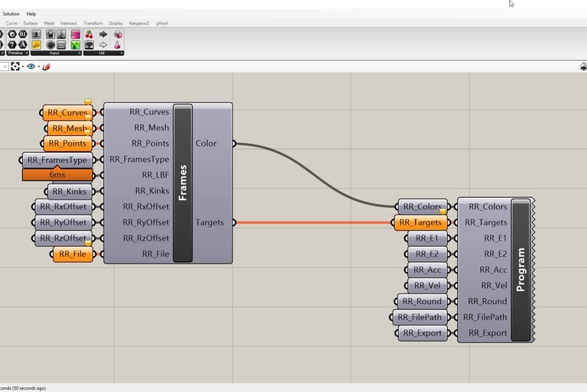Select the hexagon '7' parameter icon
587x392 pixels.
tap(12, 45)
